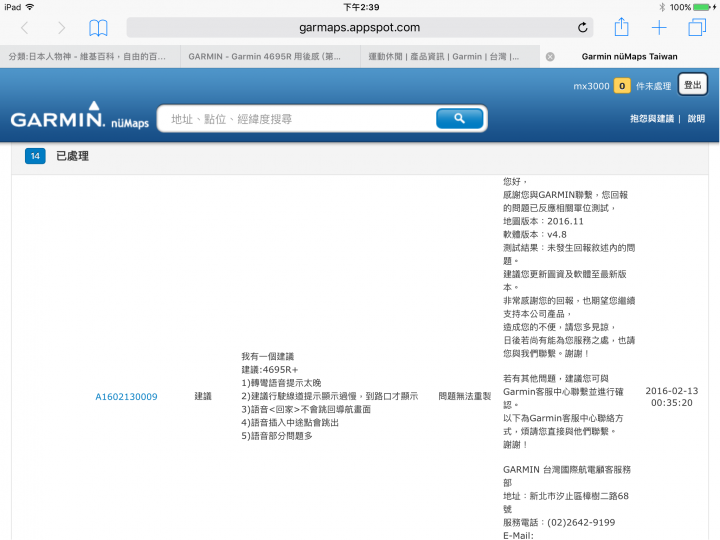Show all tabs overview icon

point(697,28)
